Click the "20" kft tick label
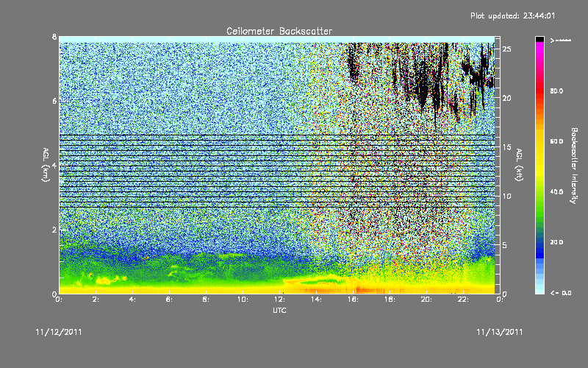588x368 pixels. (x=507, y=98)
